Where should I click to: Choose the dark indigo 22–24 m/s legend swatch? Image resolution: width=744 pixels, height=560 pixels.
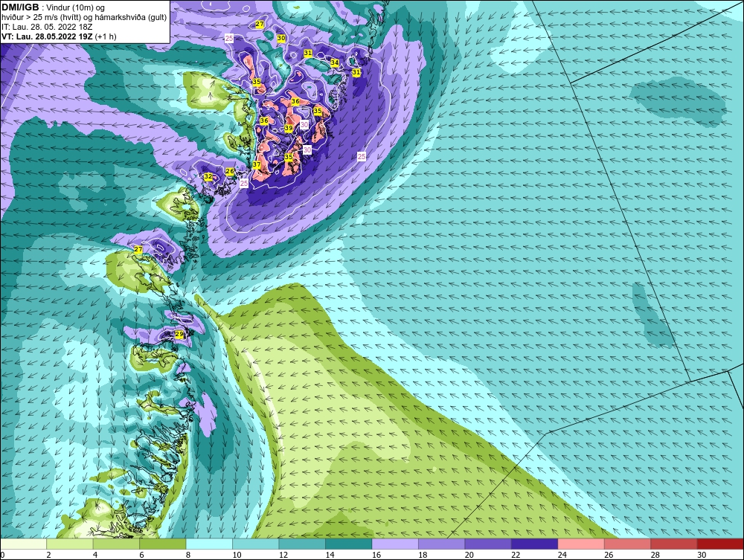[535, 544]
